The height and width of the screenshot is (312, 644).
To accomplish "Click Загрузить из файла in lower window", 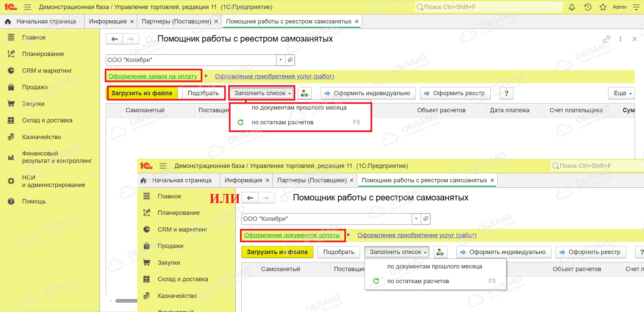I will click(x=277, y=252).
